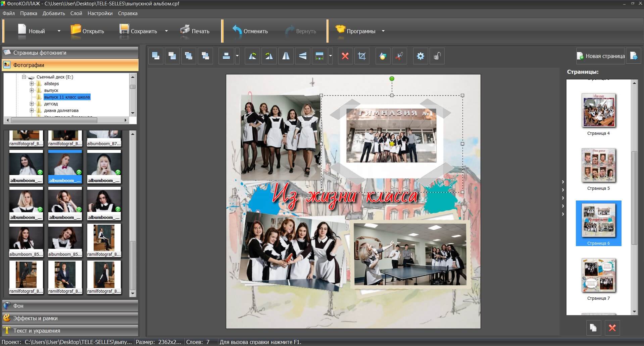Expand the выпуск folder node
Image resolution: width=644 pixels, height=346 pixels.
pyautogui.click(x=32, y=90)
